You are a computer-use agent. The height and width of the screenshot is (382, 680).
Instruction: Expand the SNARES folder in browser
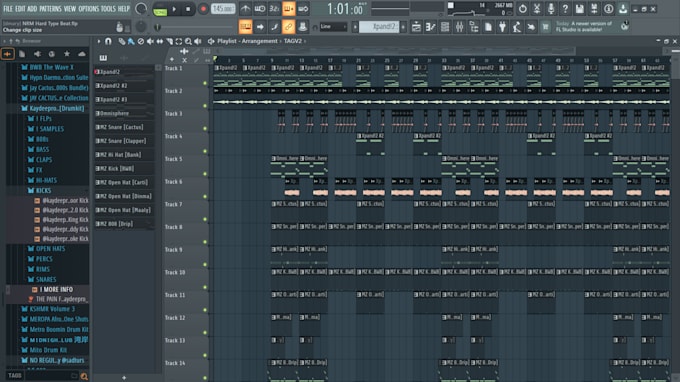[x=46, y=279]
